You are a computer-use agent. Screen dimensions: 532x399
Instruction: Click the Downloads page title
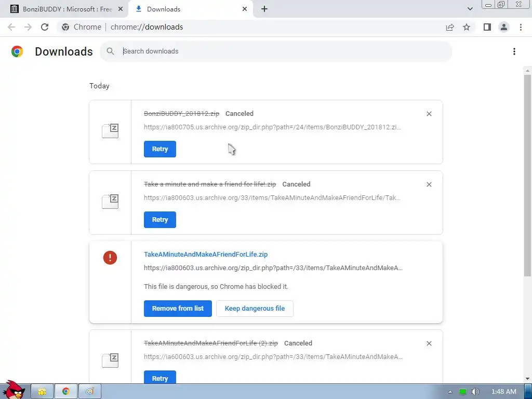pos(64,51)
